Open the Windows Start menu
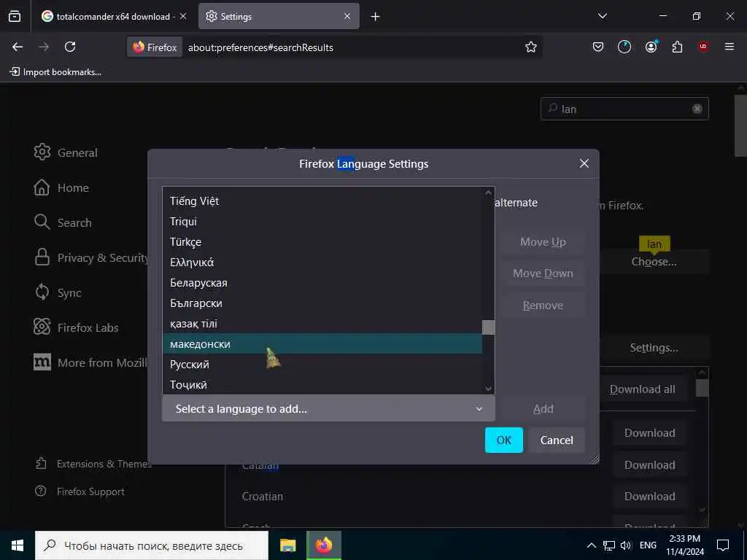Screen dimensions: 747x560 18,545
